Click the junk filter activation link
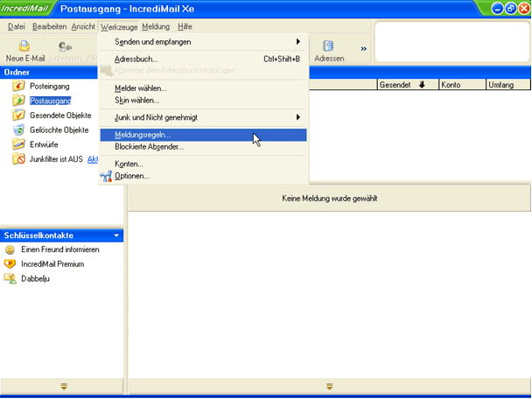Image resolution: width=532 pixels, height=399 pixels. coord(92,159)
